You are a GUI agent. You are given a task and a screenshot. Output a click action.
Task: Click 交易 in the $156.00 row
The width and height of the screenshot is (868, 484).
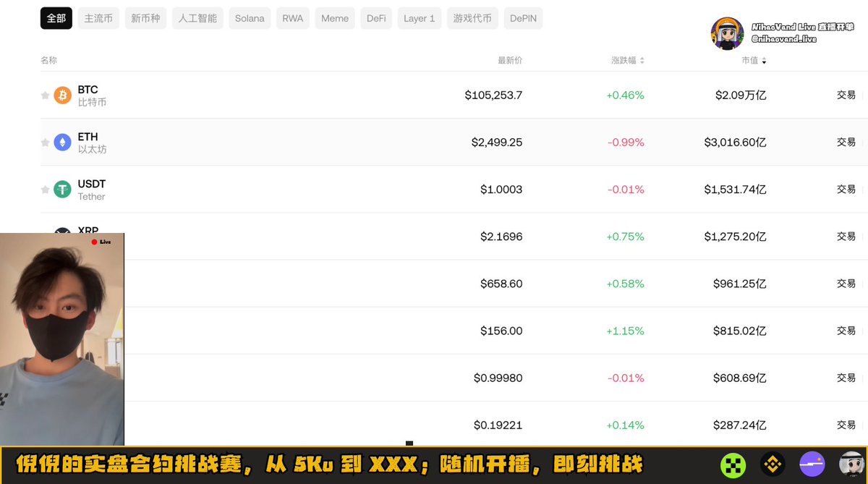[846, 331]
